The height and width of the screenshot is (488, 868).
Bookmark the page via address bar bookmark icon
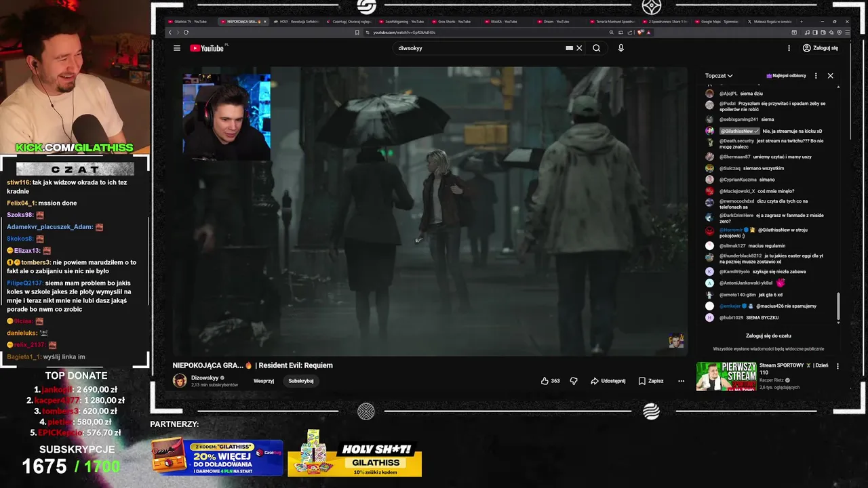coord(357,33)
